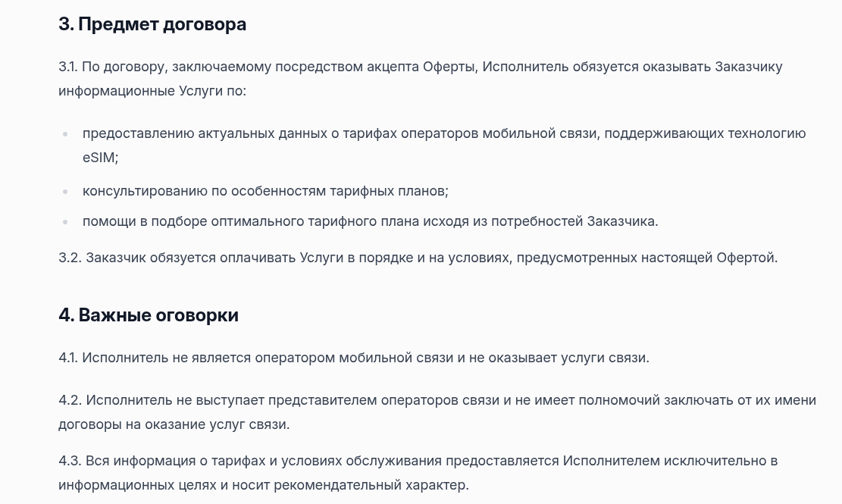842x504 pixels.
Task: Click the phrase "договоры на оказание услуг связи"
Action: 174,424
